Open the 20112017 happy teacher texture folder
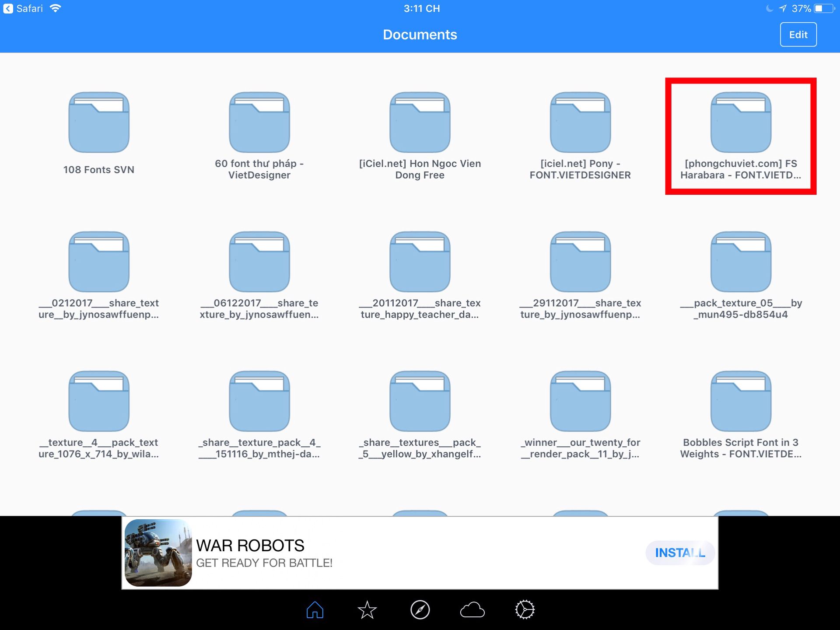This screenshot has height=630, width=840. point(420,262)
